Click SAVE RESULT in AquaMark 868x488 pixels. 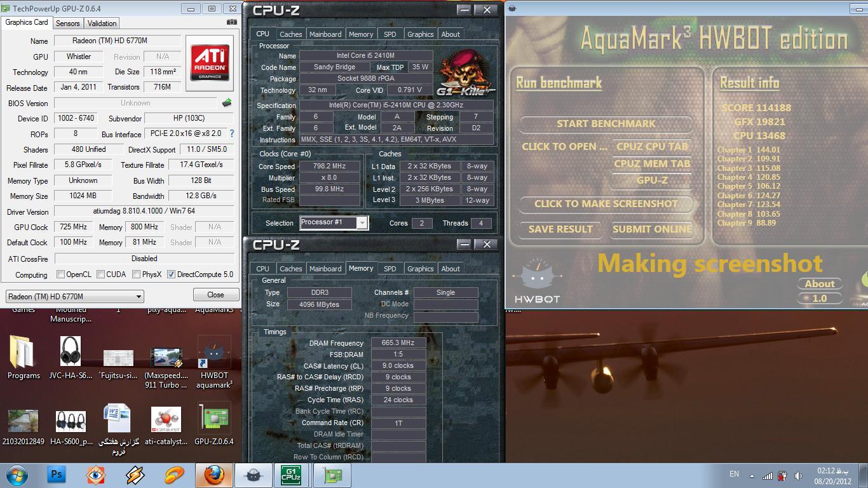tap(560, 229)
